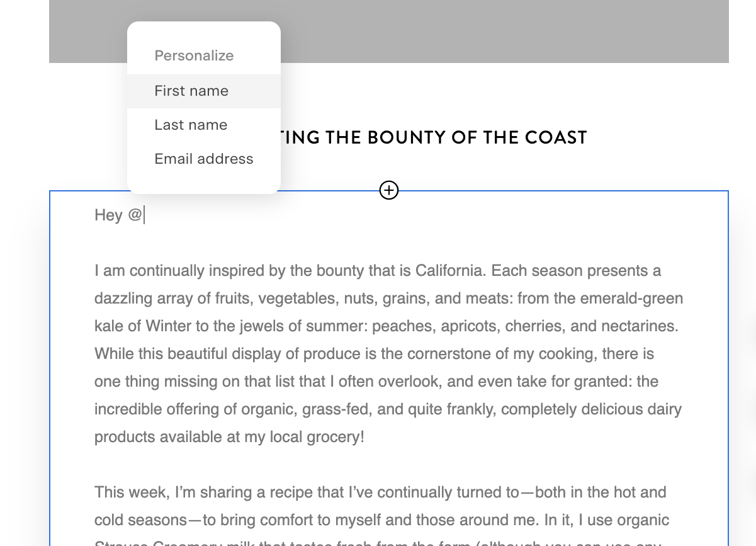Select First name from the Personalize menu

203,91
